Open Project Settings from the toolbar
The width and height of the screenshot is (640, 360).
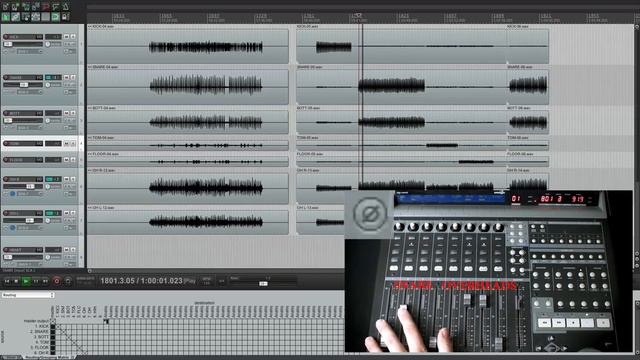36,7
